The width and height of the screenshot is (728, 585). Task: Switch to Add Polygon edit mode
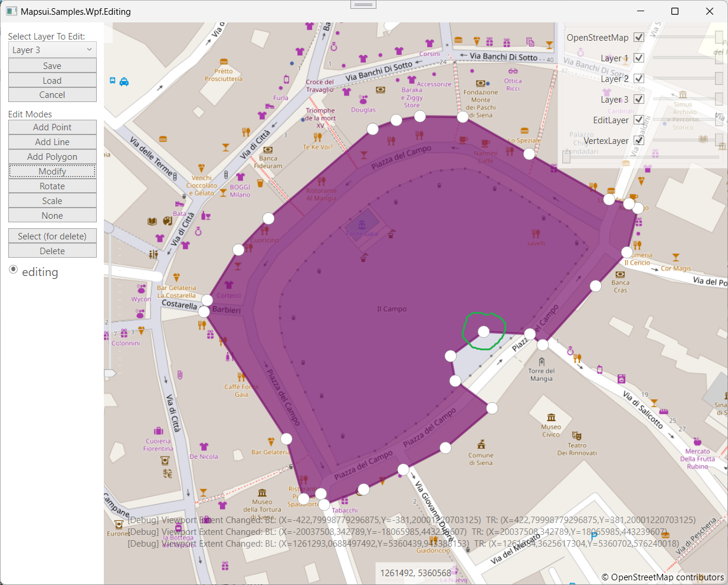click(52, 156)
